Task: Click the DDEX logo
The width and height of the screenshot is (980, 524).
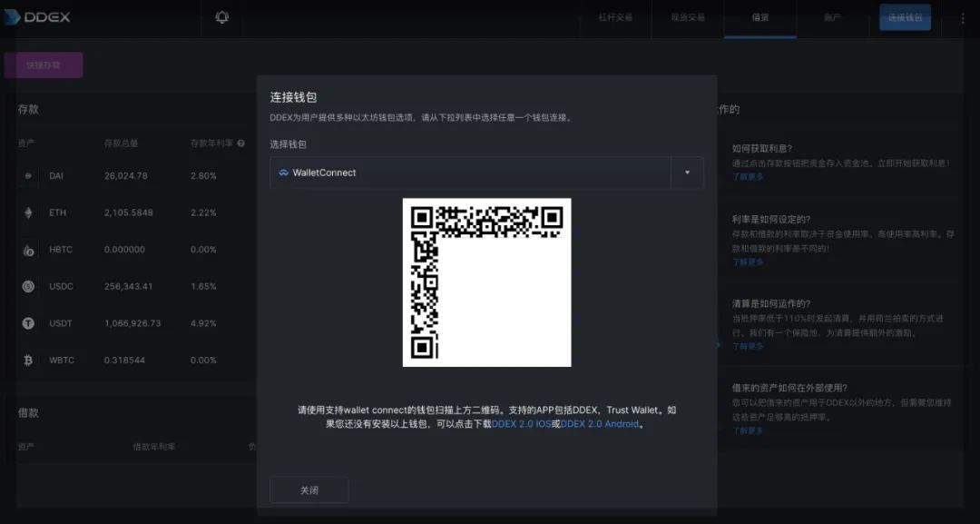Action: pos(38,15)
